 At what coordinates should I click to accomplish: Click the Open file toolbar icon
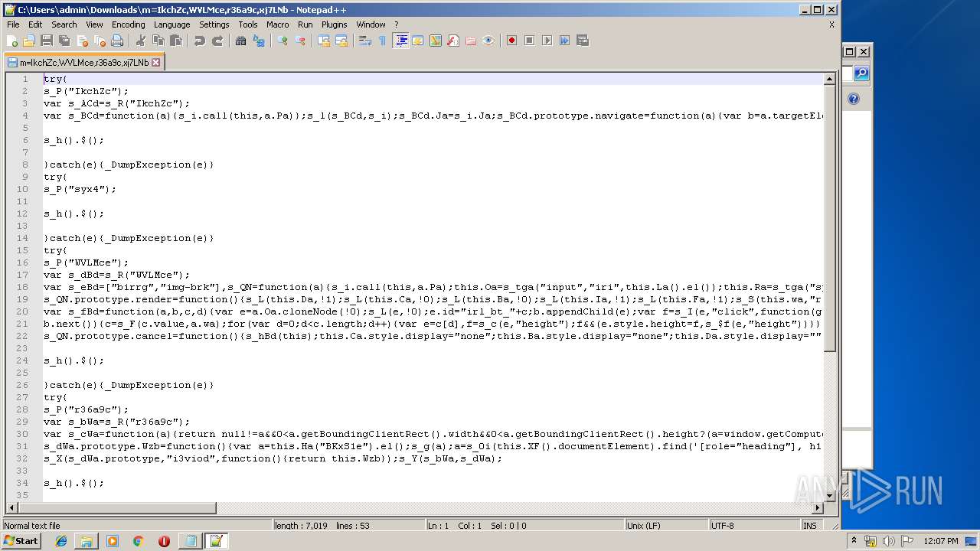point(29,41)
